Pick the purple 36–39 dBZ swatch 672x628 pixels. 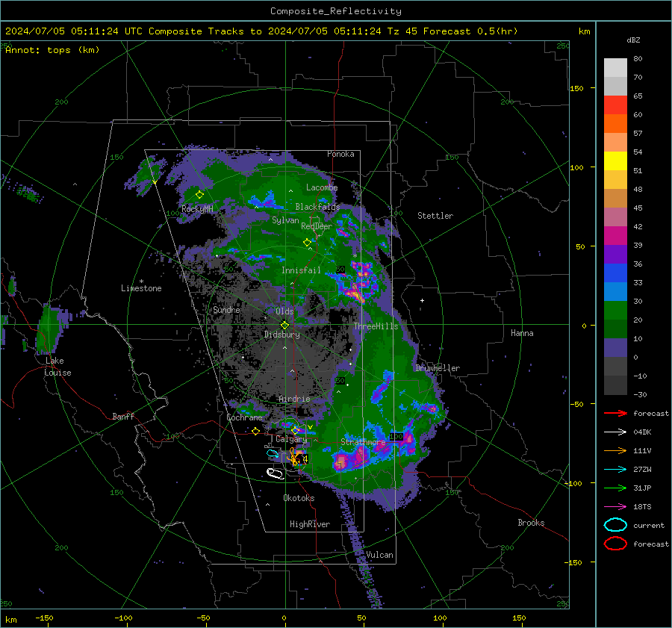(615, 254)
